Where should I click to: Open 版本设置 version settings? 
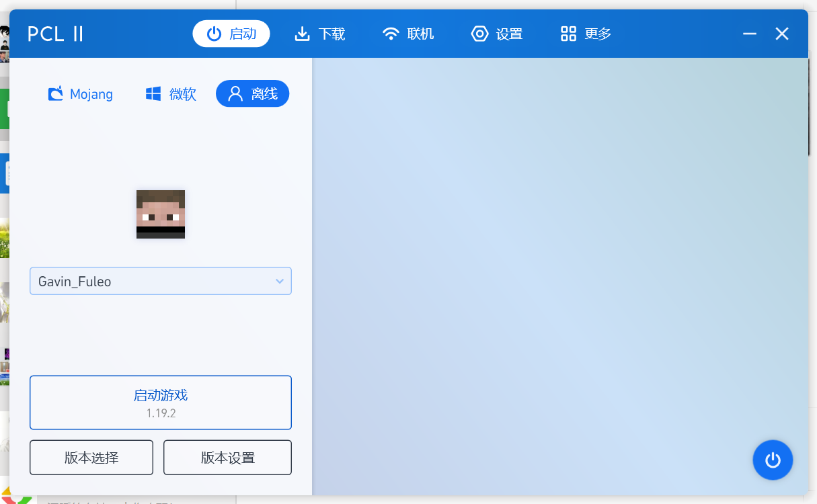coord(227,457)
